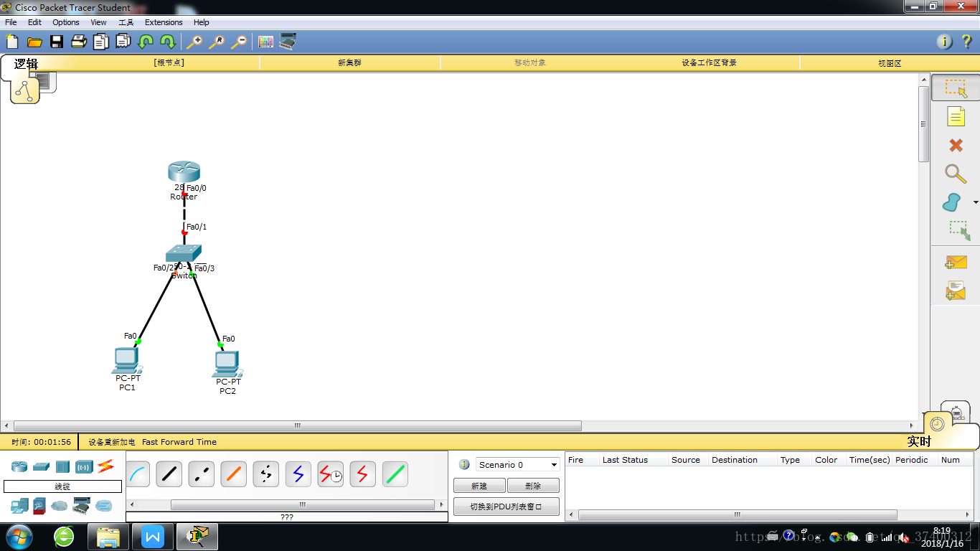Select the Multiuser Connection category icon
The height and width of the screenshot is (551, 980).
click(104, 505)
